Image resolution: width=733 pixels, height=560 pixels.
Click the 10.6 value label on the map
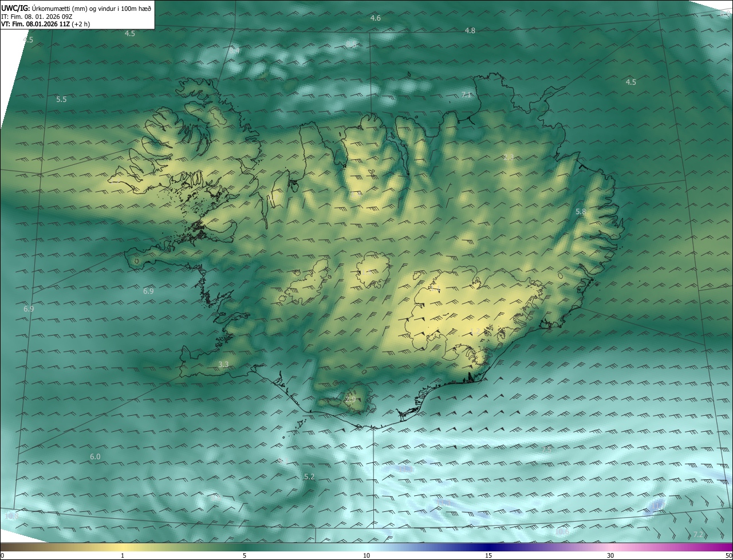pyautogui.click(x=562, y=531)
